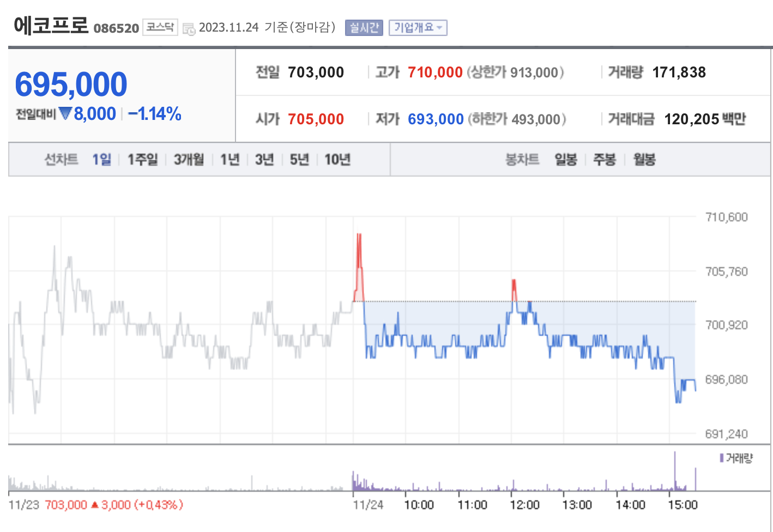Image resolution: width=773 pixels, height=532 pixels.
Task: Switch to the 3개월 chart period
Action: 189,159
